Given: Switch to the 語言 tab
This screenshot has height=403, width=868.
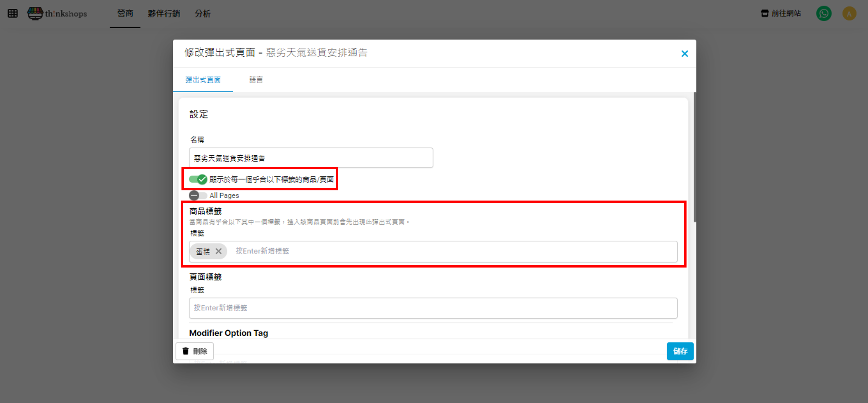Looking at the screenshot, I should [x=256, y=80].
